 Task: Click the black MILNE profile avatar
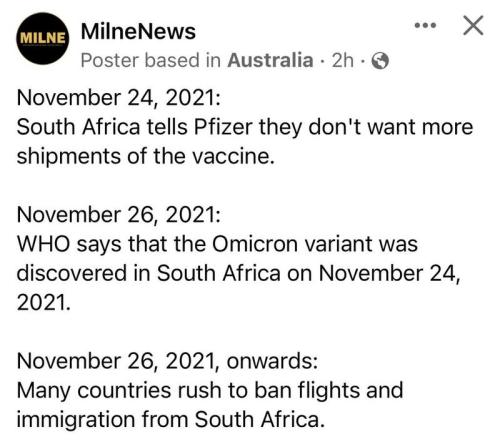pos(43,38)
